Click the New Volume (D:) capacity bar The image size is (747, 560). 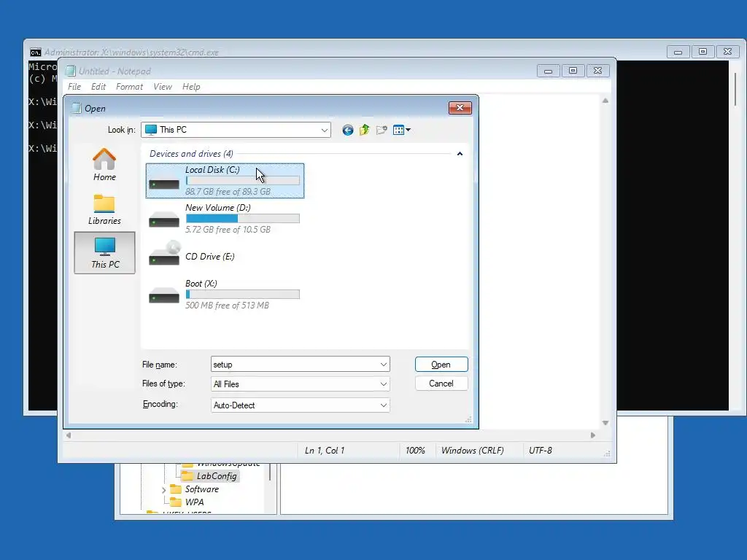coord(242,219)
